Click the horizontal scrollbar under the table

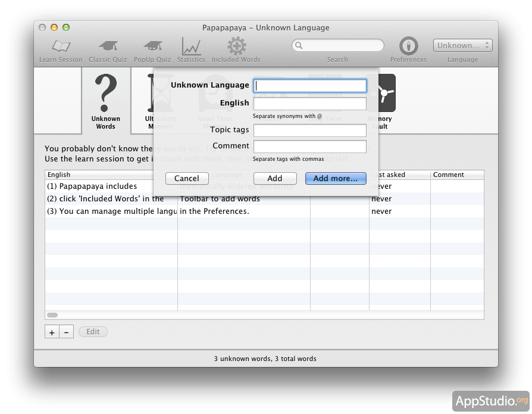52,315
